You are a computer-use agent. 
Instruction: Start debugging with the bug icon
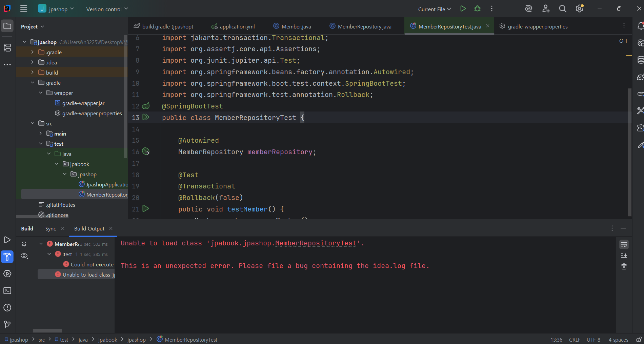[x=477, y=9]
